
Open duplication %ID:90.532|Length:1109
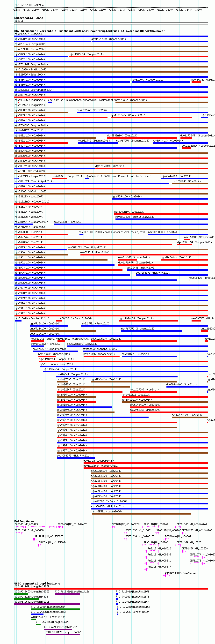(x=133, y=612)
